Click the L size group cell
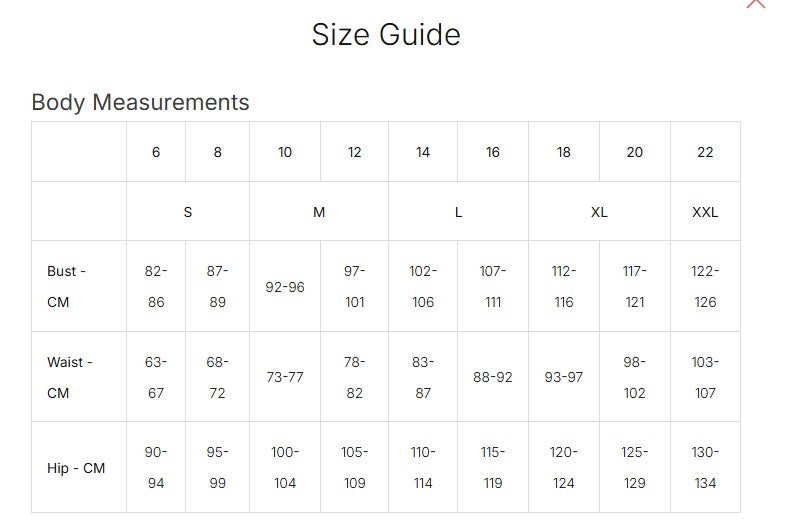 pos(458,212)
